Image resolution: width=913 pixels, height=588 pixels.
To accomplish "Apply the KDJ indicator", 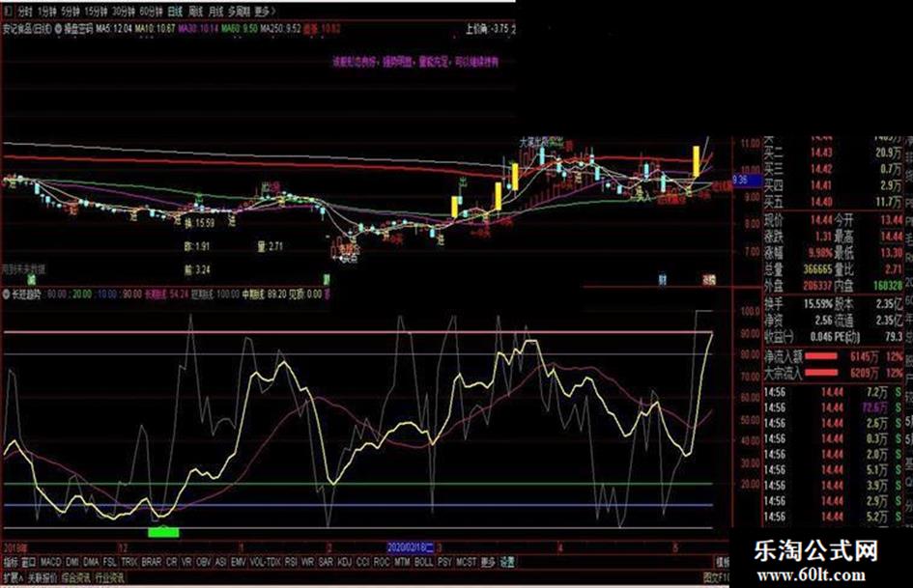I will 345,562.
